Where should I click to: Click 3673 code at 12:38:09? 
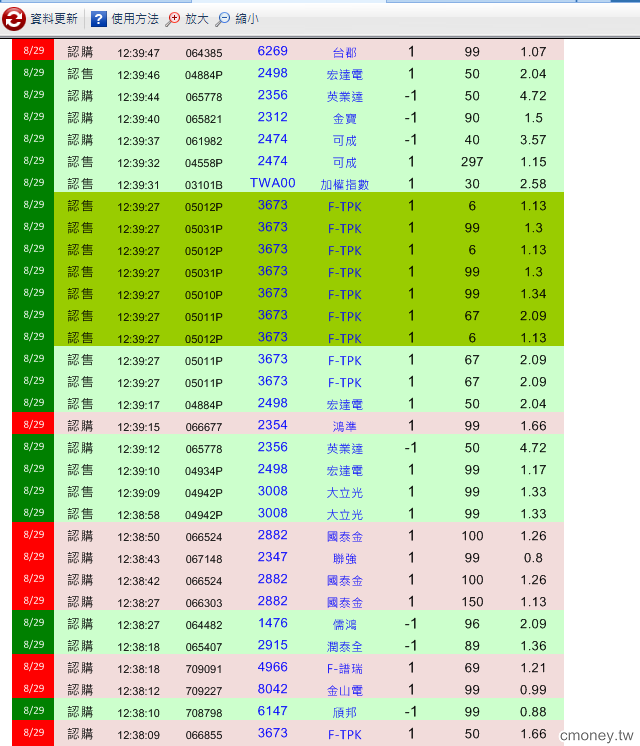(x=273, y=733)
